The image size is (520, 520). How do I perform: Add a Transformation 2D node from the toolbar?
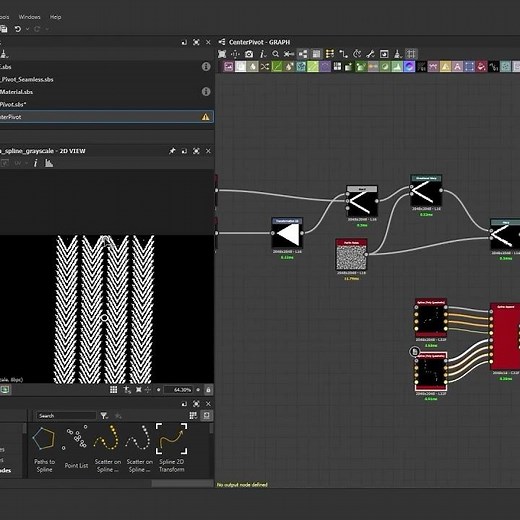click(x=469, y=67)
